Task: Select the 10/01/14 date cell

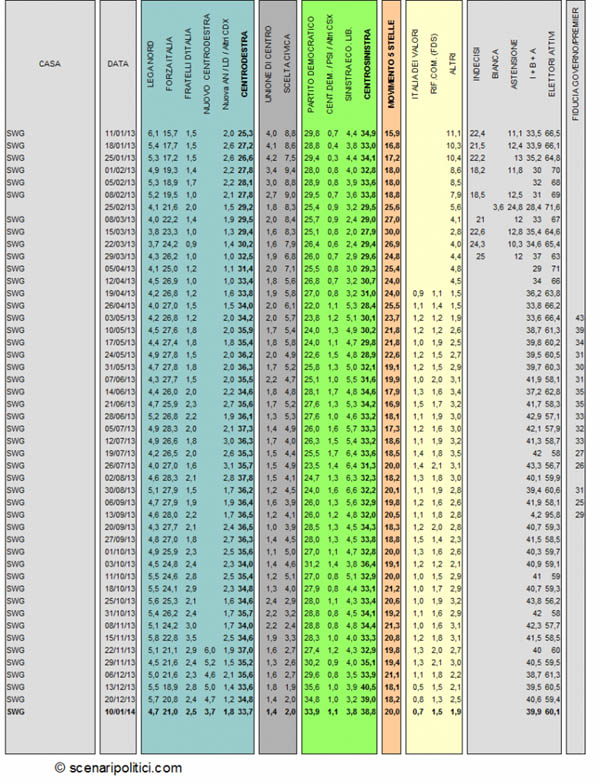Action: pyautogui.click(x=120, y=712)
